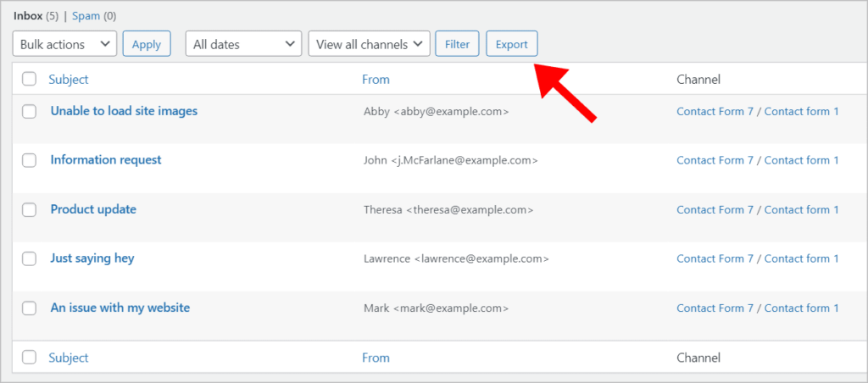Screen dimensions: 868x383
Task: Switch to the Inbox view
Action: [28, 16]
